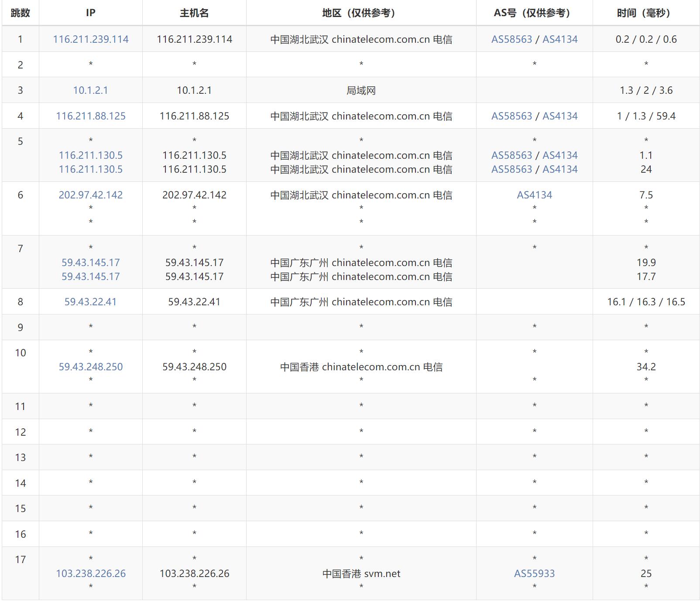Open IP link 116.211.239.114 in hop 1
The width and height of the screenshot is (700, 601).
pyautogui.click(x=91, y=39)
